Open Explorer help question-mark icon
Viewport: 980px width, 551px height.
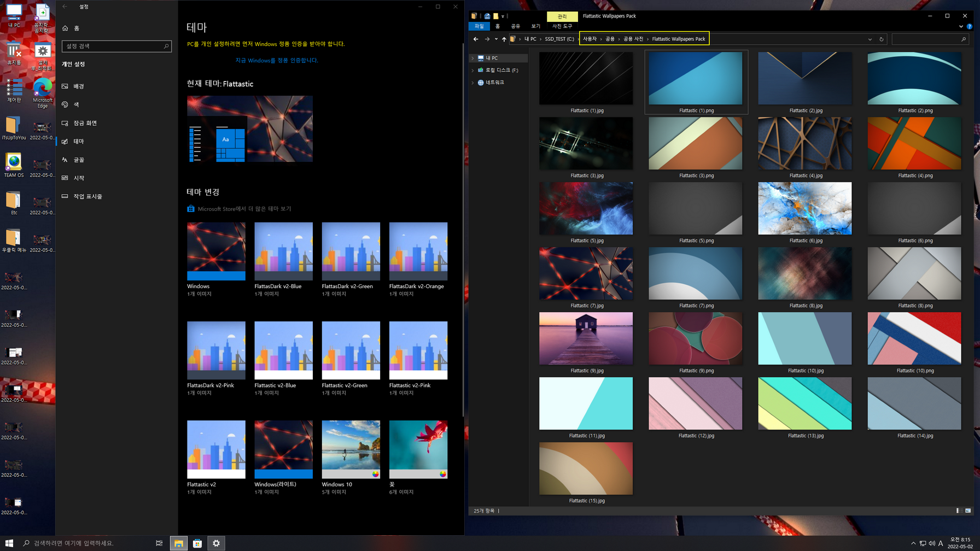(969, 26)
